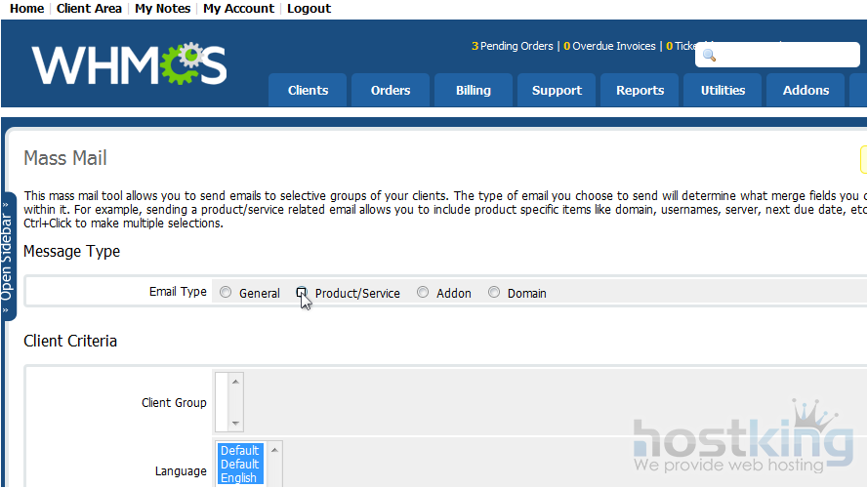The image size is (868, 488).
Task: Click the magnifier icon in search box
Action: coord(710,56)
